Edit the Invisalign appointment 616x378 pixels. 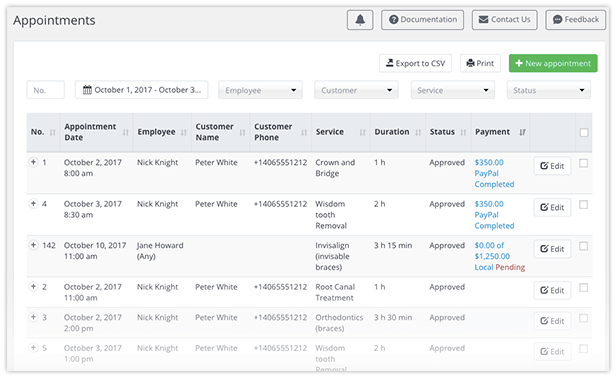[552, 249]
